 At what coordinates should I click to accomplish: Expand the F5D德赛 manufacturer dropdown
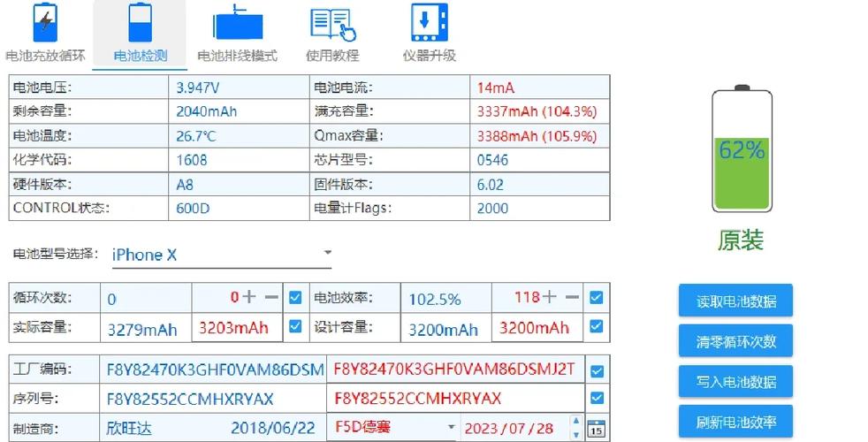451,427
